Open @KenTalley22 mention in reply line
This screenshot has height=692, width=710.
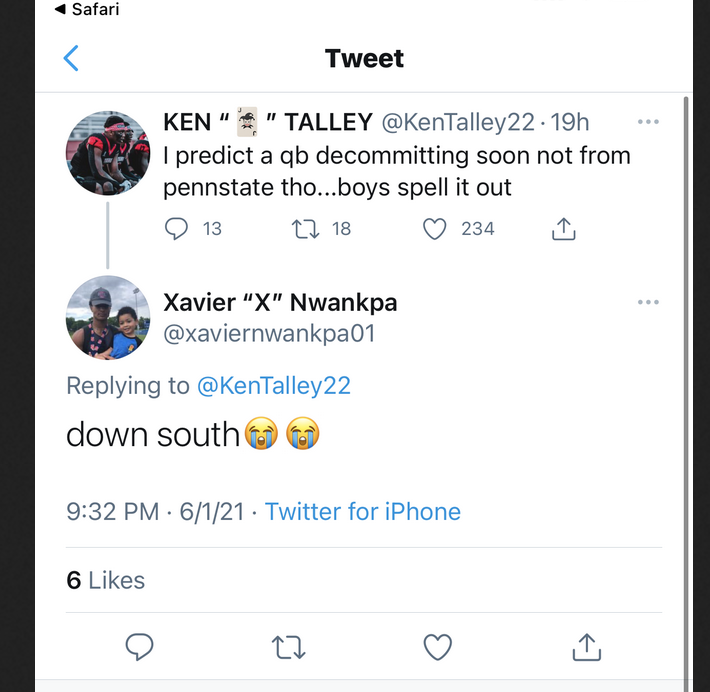274,385
